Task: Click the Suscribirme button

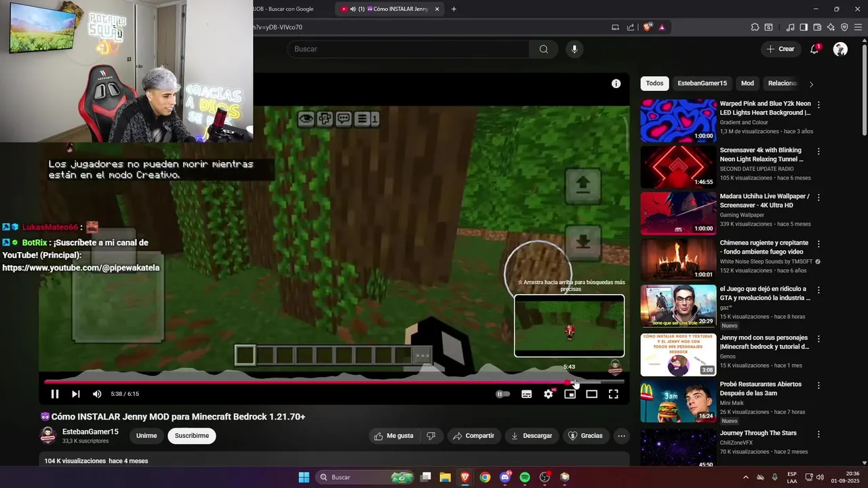Action: (x=192, y=436)
